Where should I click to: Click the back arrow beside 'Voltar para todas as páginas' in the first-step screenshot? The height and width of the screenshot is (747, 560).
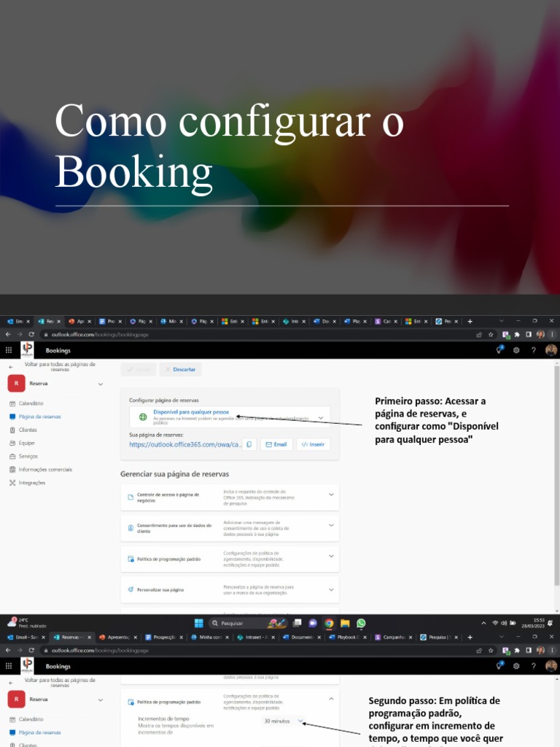(x=10, y=367)
